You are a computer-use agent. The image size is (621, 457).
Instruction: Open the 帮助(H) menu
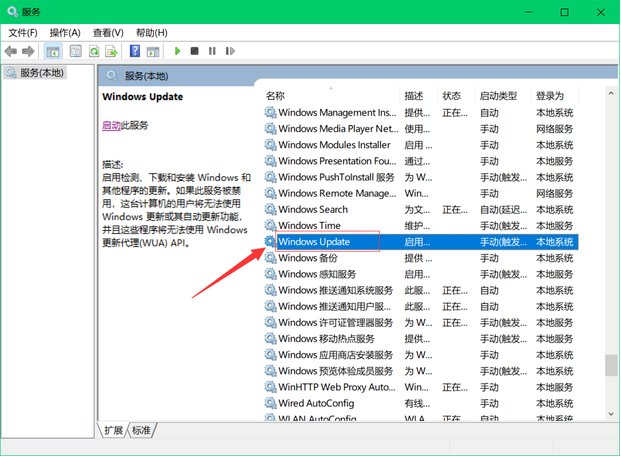[152, 33]
